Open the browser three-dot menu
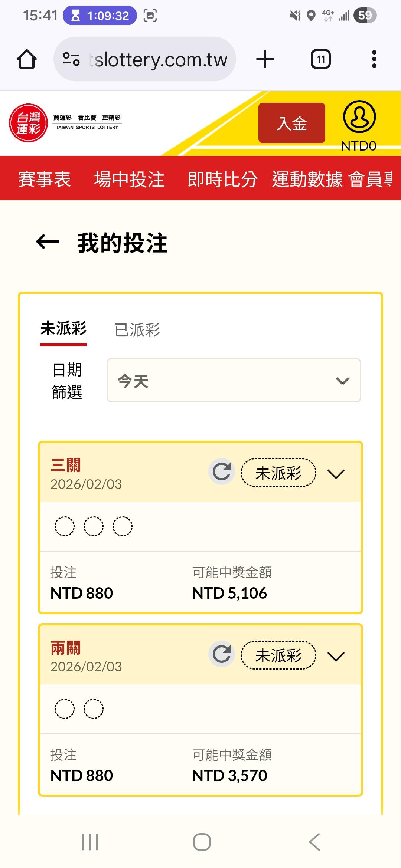 pos(374,59)
